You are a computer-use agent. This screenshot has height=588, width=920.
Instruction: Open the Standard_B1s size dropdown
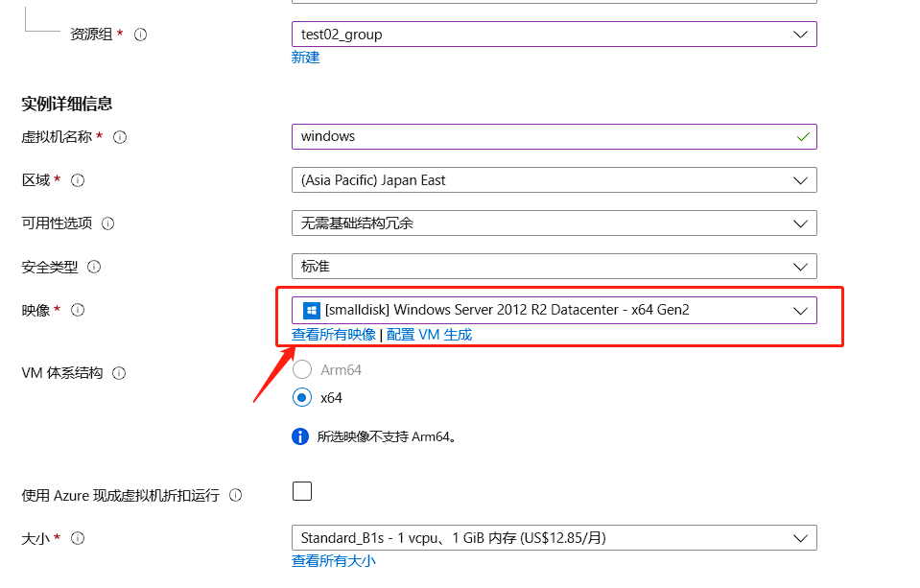tap(554, 538)
